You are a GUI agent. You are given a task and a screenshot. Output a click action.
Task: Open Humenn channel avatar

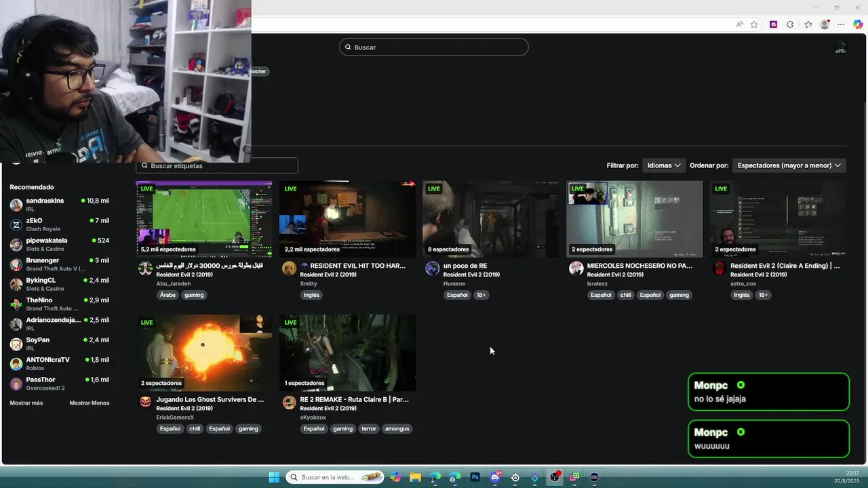433,268
